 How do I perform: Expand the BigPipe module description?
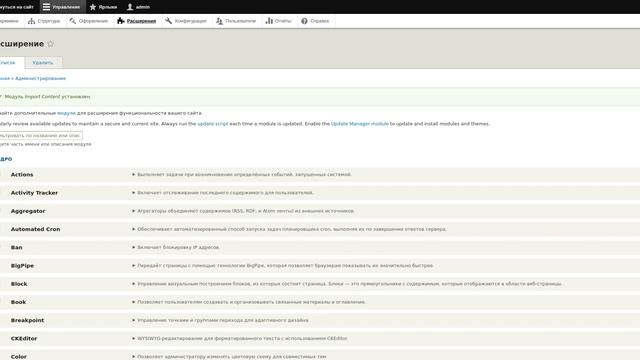[282, 266]
